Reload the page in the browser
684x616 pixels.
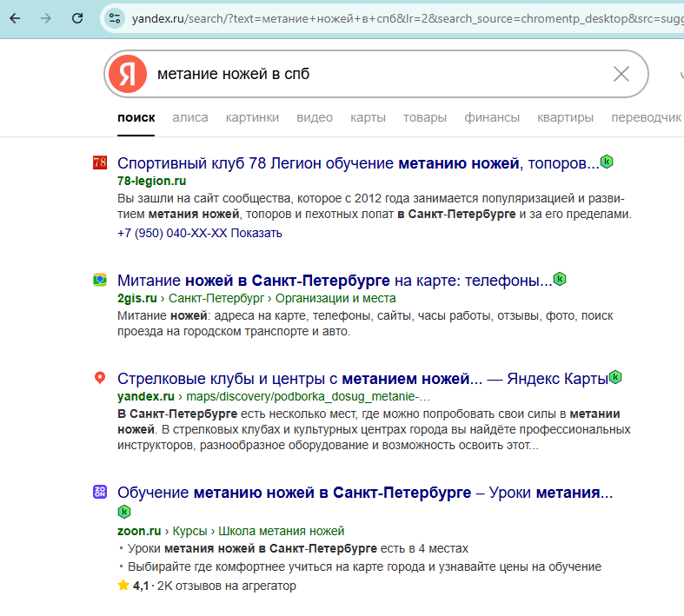(77, 18)
